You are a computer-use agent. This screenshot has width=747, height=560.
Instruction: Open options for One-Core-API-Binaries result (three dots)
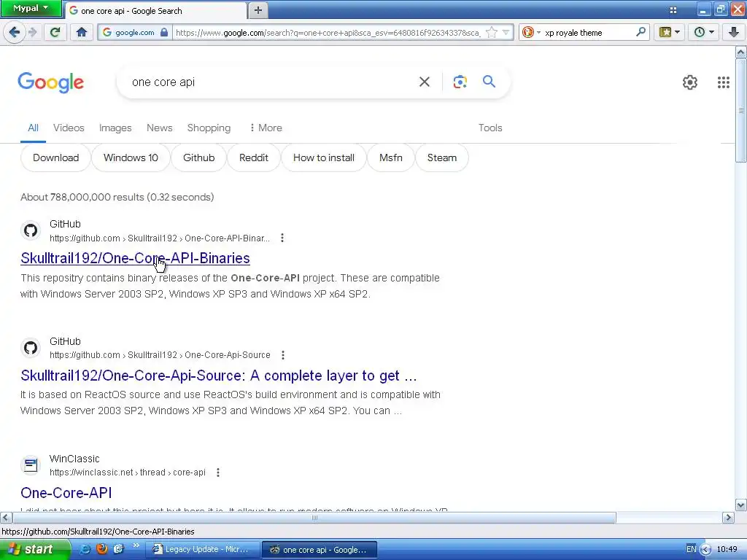[x=282, y=238]
